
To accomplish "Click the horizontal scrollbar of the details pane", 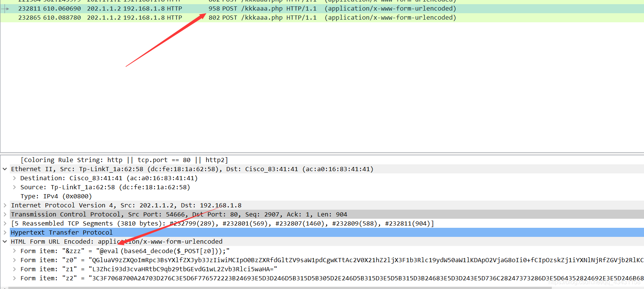I will (280, 287).
